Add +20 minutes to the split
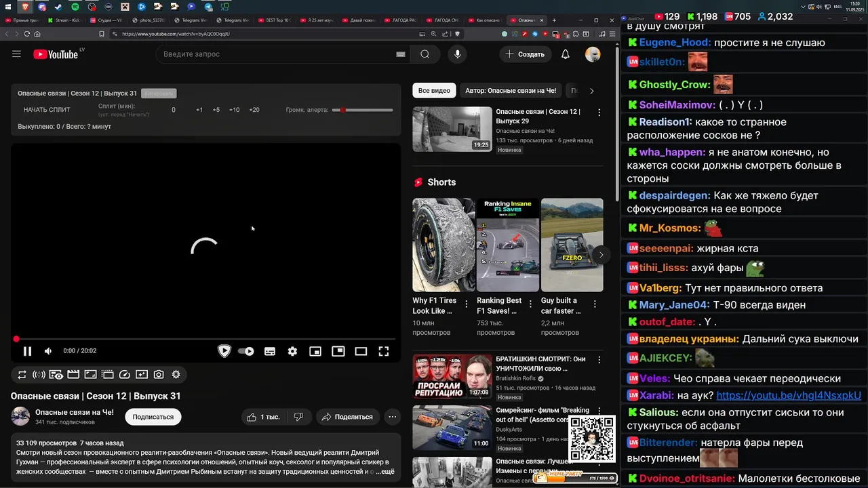This screenshot has width=868, height=488. [x=254, y=110]
